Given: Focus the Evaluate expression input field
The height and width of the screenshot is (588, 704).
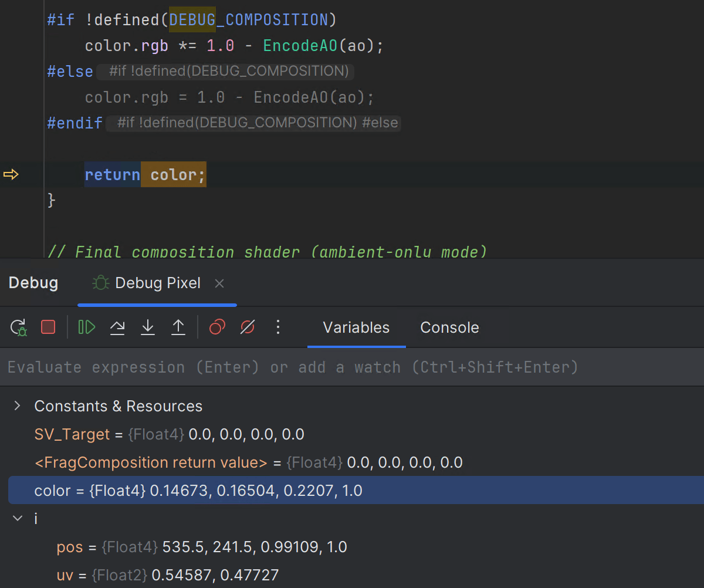Looking at the screenshot, I should tap(293, 367).
